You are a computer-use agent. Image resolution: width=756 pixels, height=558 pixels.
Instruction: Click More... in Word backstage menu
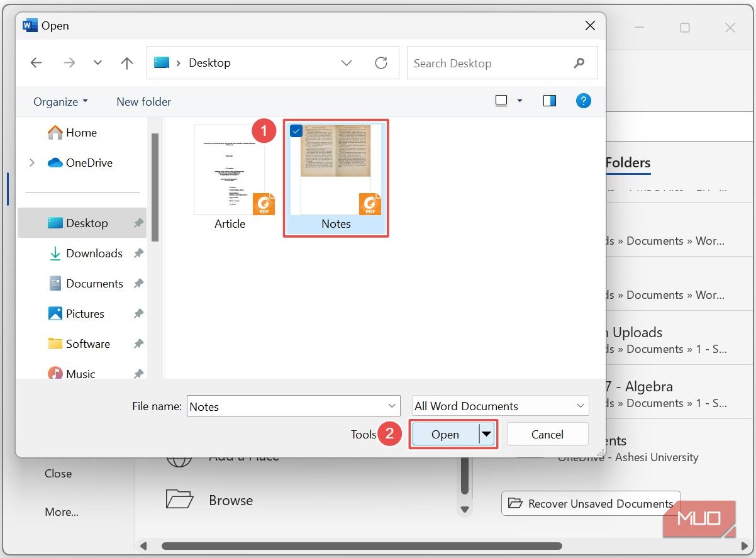[x=62, y=512]
